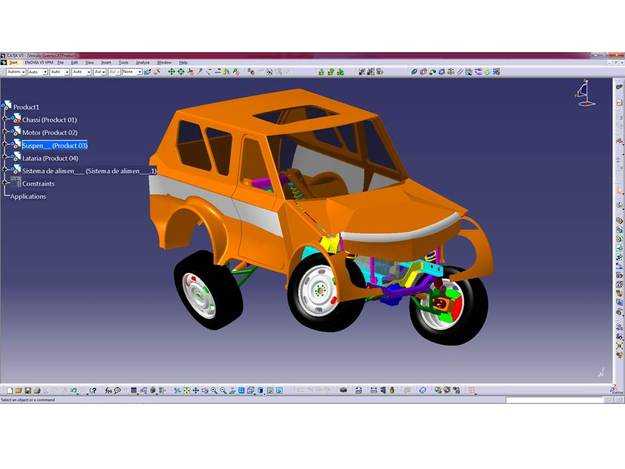Open the Edit menu
This screenshot has width=625, height=469.
point(74,63)
